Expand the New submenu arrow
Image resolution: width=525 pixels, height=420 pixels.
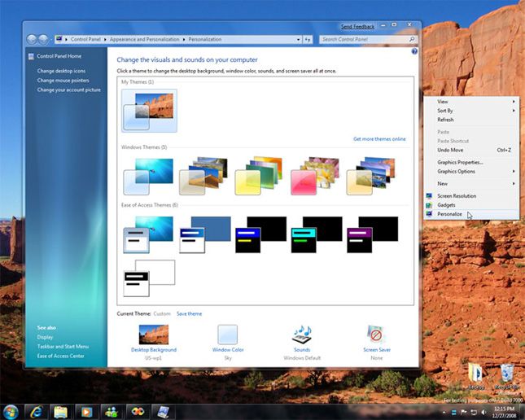point(514,183)
